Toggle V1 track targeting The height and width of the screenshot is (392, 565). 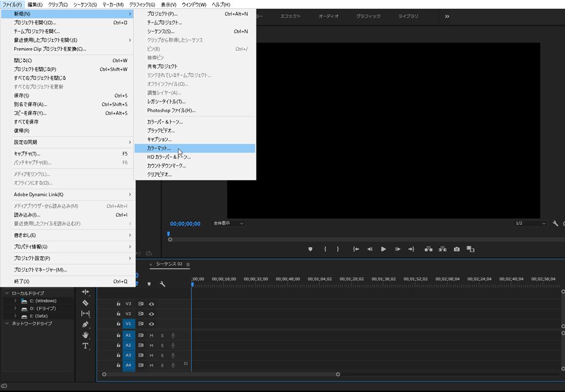click(129, 324)
